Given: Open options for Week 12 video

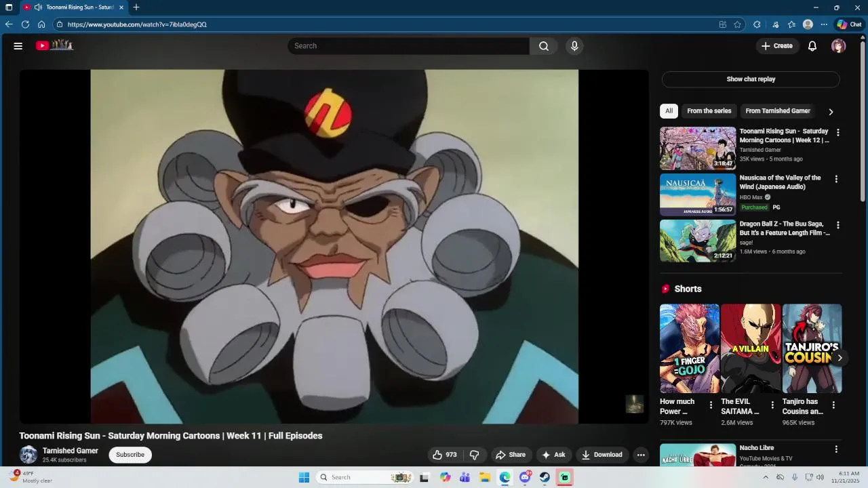Looking at the screenshot, I should tap(838, 133).
